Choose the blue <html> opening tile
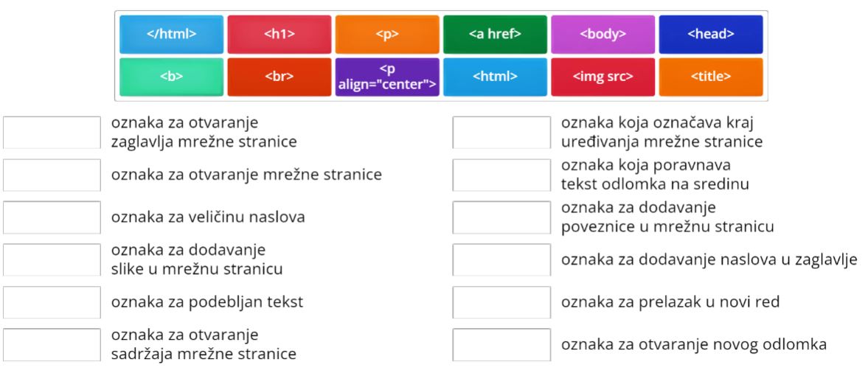The height and width of the screenshot is (376, 868). (x=495, y=77)
